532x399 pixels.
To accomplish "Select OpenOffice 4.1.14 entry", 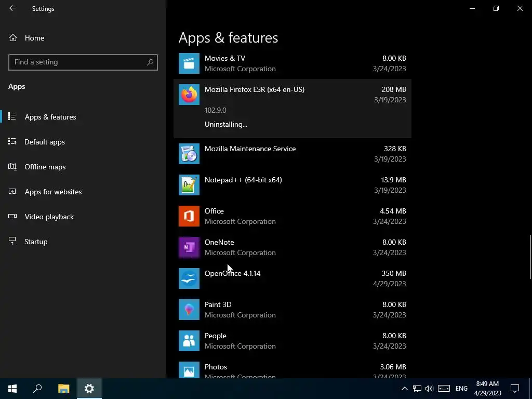I will 292,278.
